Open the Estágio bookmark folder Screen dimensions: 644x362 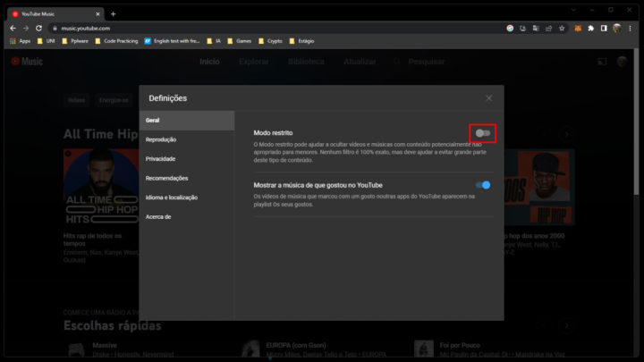[302, 41]
